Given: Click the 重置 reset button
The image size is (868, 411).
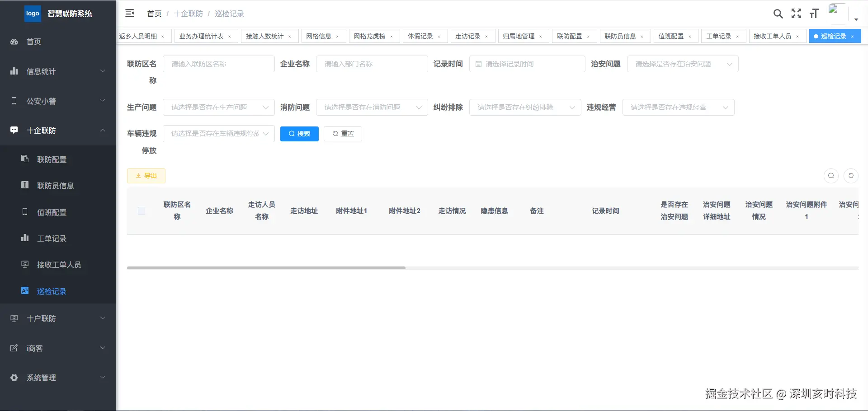Looking at the screenshot, I should (343, 134).
